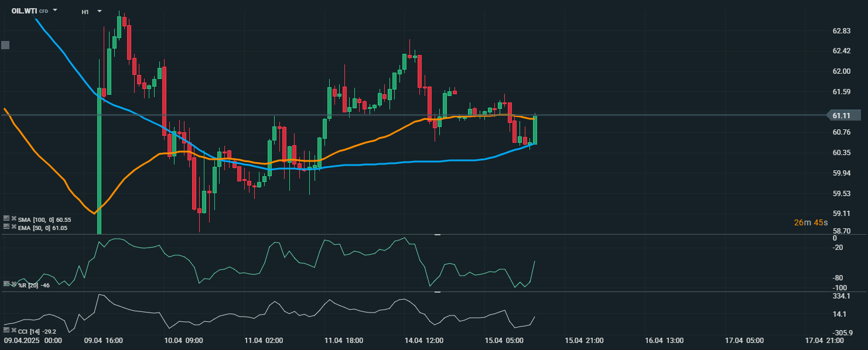This screenshot has height=350, width=868.
Task: Click the OIL.WTI instrument name
Action: 25,11
